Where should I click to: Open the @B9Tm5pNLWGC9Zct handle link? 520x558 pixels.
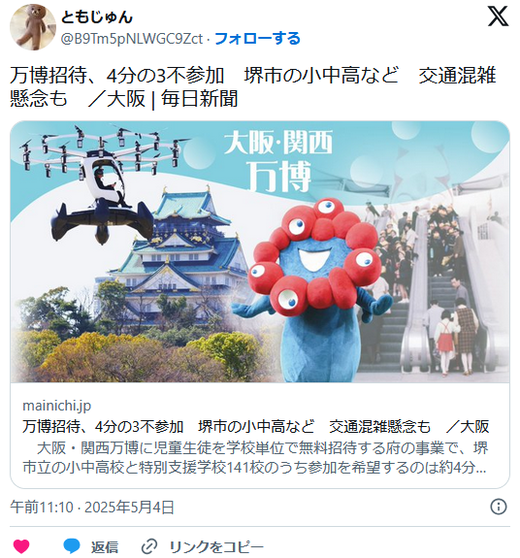pyautogui.click(x=132, y=38)
